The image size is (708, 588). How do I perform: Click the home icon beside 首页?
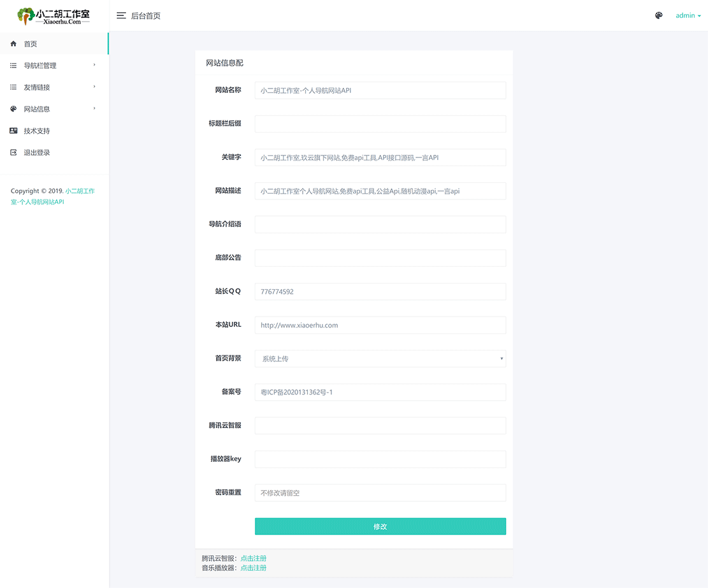(x=13, y=44)
